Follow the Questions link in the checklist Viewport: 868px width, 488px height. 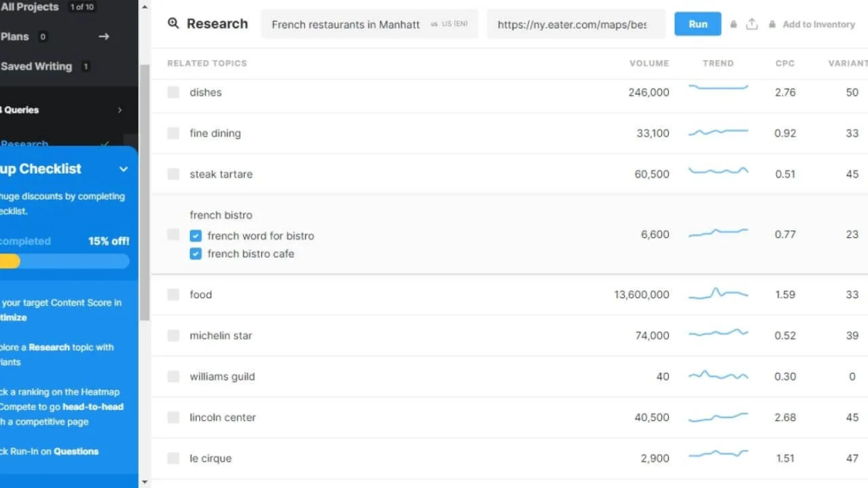coord(76,452)
